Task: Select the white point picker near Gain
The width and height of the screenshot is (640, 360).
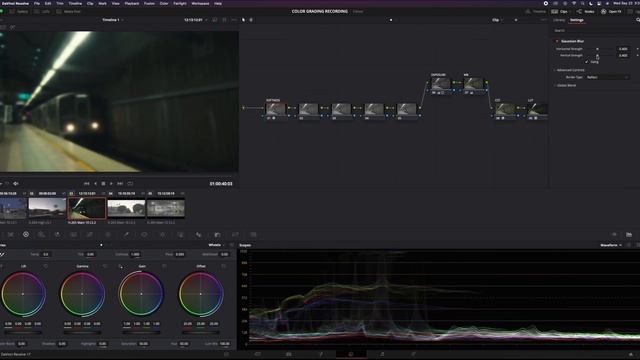Action: 120,266
